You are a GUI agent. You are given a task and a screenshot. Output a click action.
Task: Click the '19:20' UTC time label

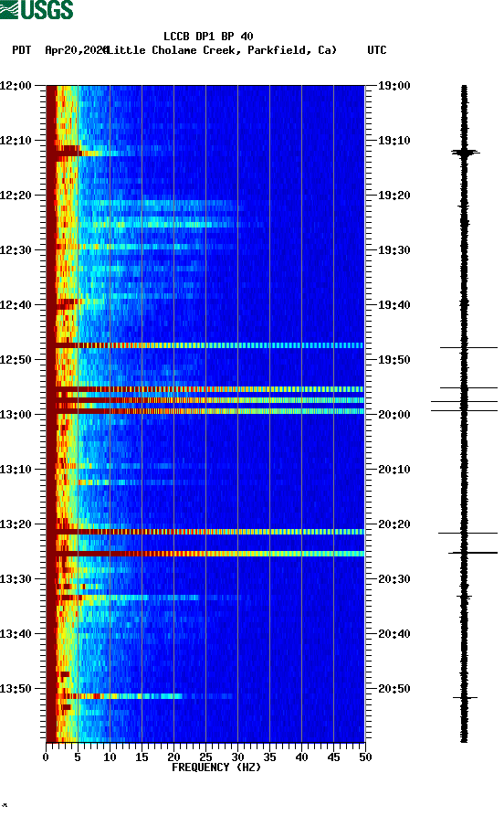(x=394, y=195)
